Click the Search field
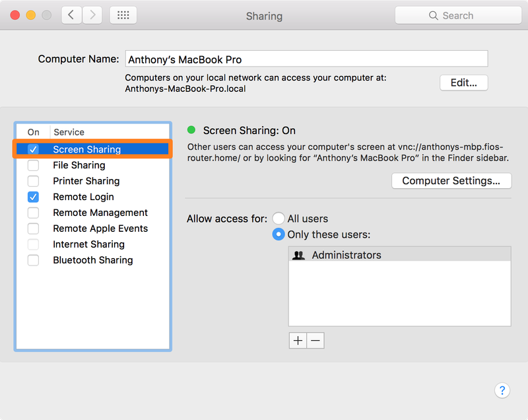This screenshot has height=420, width=528. [458, 15]
